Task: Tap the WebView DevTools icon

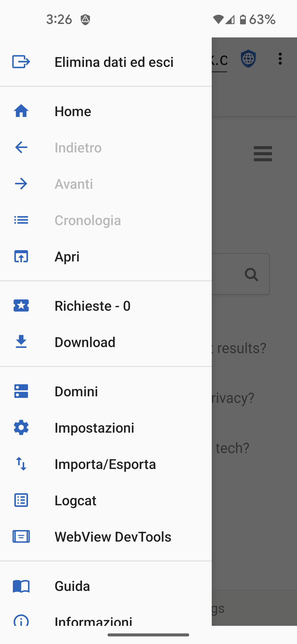Action: (21, 537)
